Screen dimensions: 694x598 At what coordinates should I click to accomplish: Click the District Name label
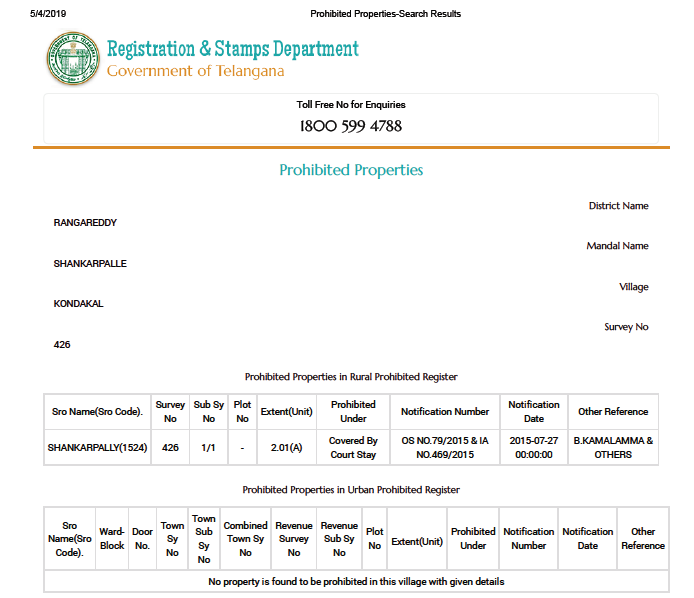tap(618, 206)
